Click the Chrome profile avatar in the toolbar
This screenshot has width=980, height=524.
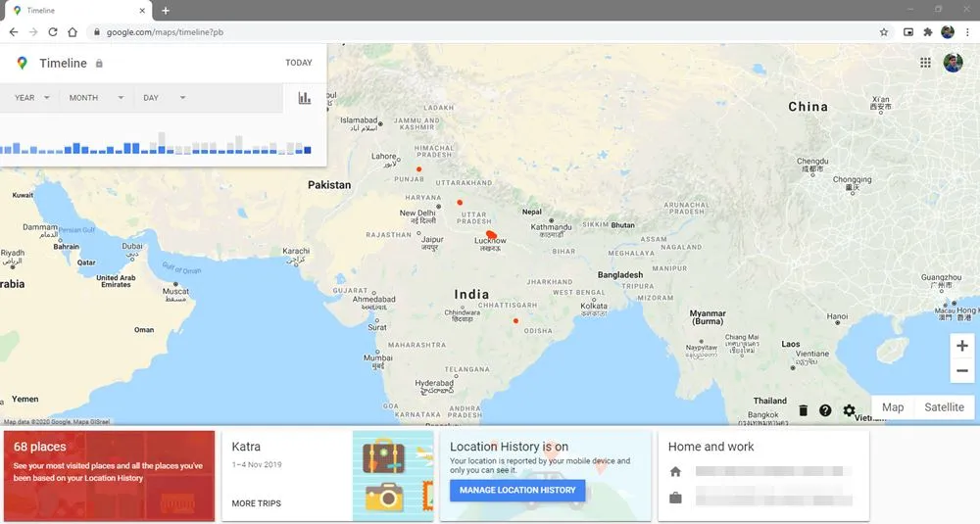(x=948, y=32)
